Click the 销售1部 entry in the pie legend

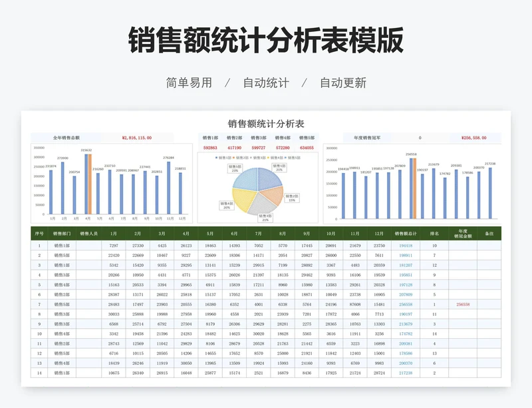pyautogui.click(x=223, y=158)
